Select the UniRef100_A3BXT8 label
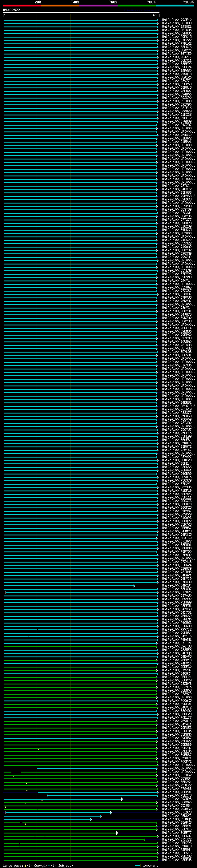The width and height of the screenshot is (197, 868). click(x=176, y=796)
